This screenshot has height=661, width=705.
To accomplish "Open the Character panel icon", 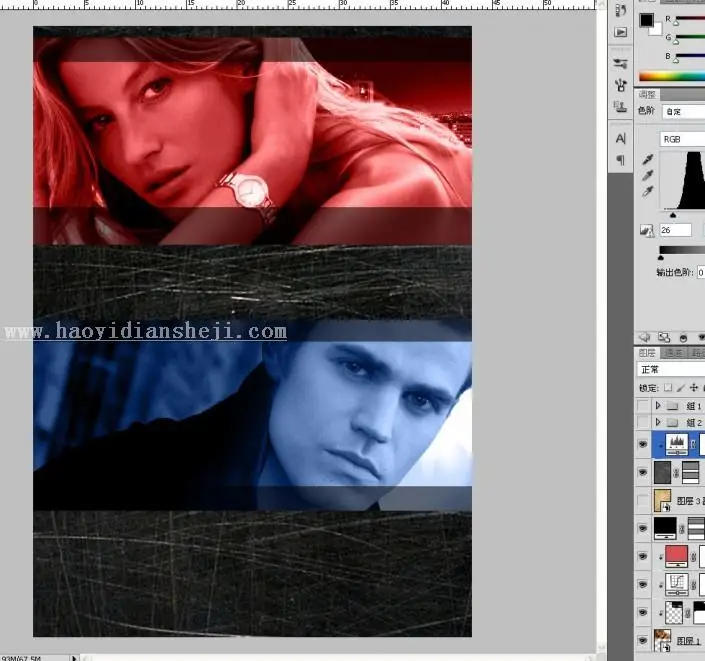I will point(620,138).
